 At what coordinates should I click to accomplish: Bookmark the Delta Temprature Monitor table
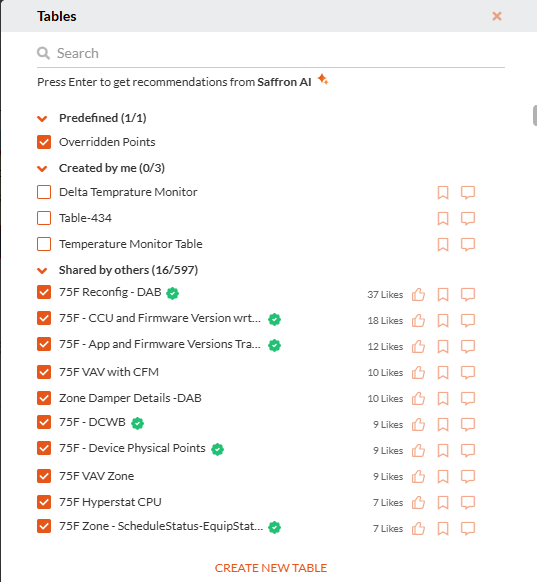443,192
